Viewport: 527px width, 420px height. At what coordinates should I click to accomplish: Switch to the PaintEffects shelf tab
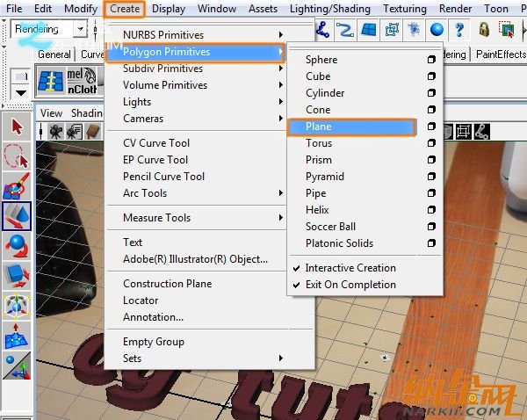pos(500,54)
